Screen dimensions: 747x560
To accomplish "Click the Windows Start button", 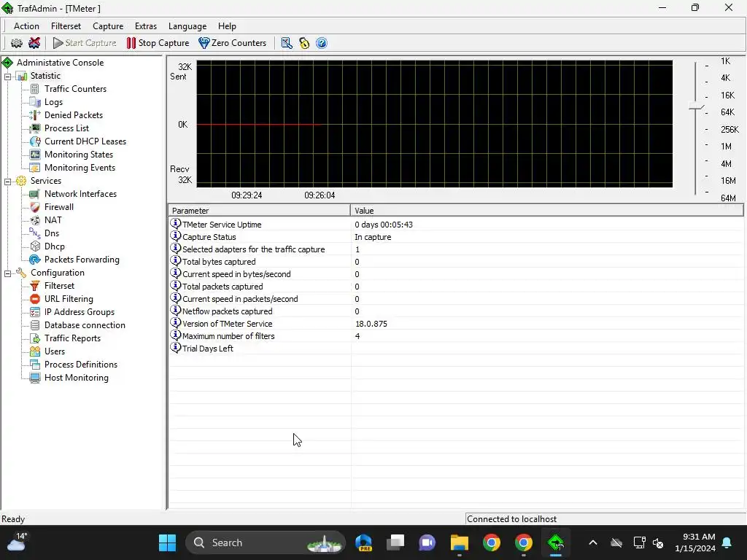I will (x=167, y=542).
